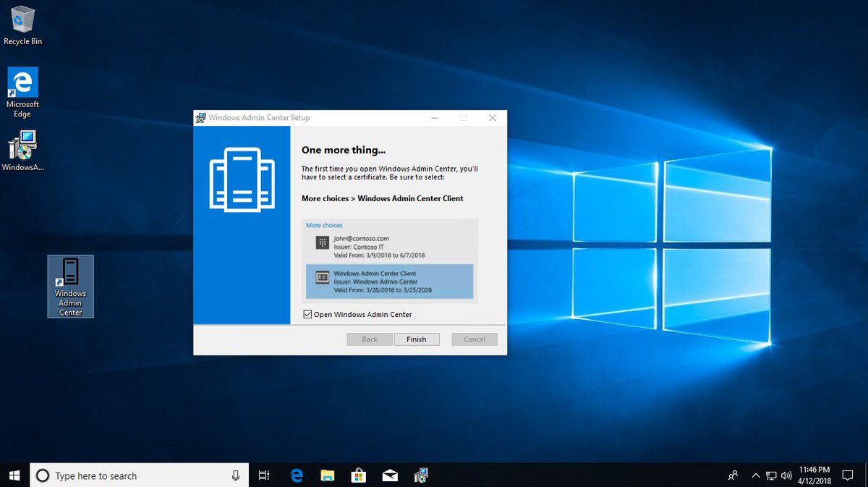868x487 pixels.
Task: Click the installer icon in the taskbar
Action: coord(421,475)
